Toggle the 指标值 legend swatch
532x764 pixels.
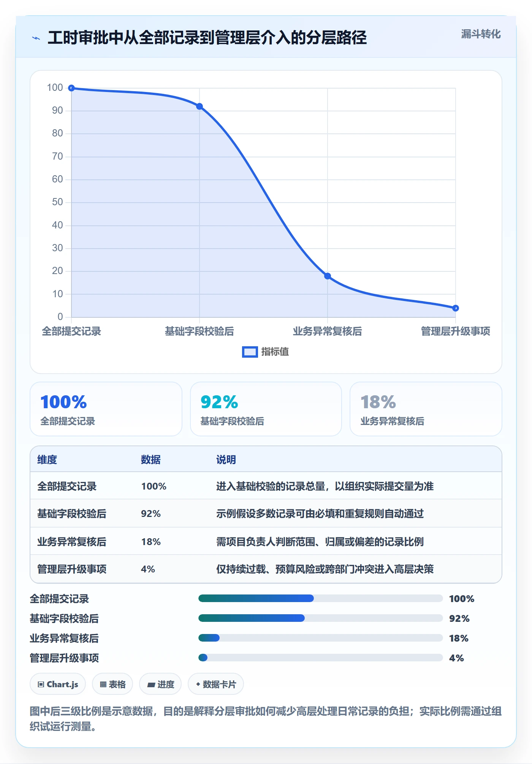coord(250,352)
